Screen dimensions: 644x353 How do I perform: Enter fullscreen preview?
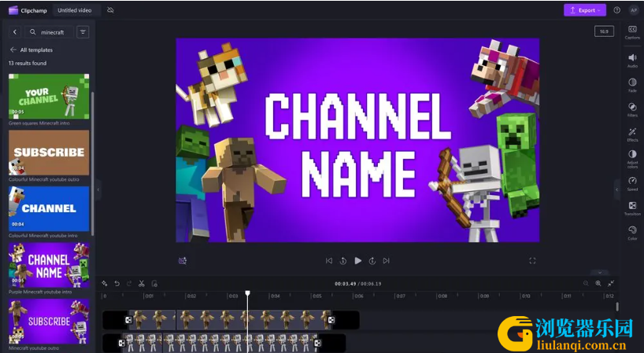[532, 261]
